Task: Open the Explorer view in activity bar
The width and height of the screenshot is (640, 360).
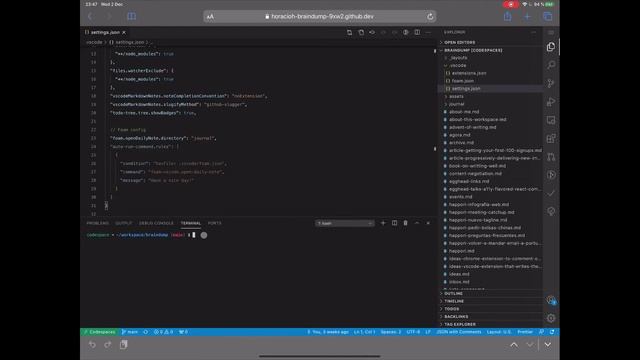Action: [x=551, y=47]
